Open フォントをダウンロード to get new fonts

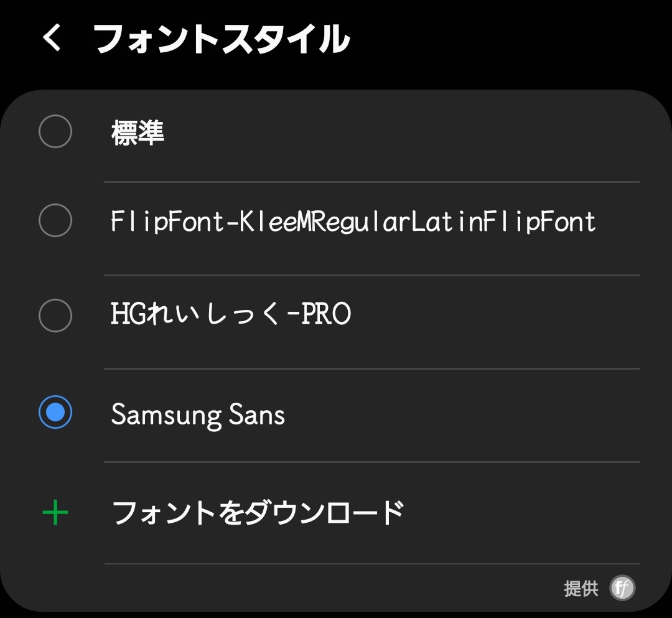[x=257, y=511]
